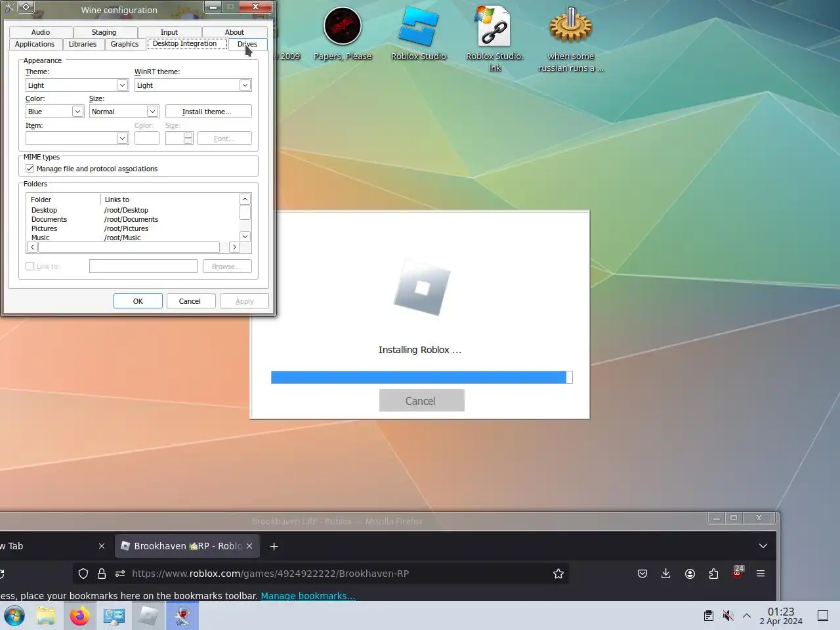840x630 pixels.
Task: Close the Brookhaven RP tab
Action: [x=249, y=546]
